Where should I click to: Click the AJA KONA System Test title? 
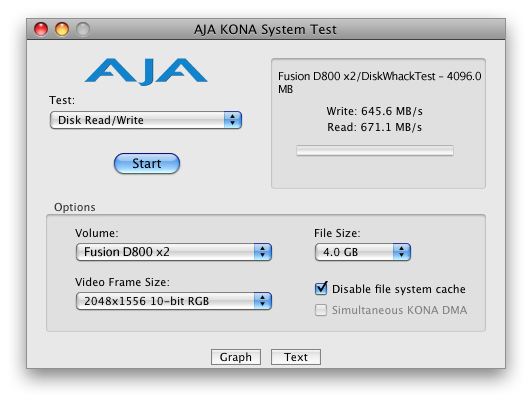[265, 29]
